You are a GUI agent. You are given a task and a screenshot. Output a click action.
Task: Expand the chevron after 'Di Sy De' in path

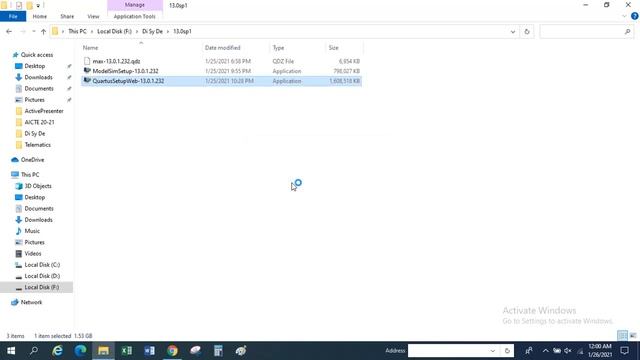pyautogui.click(x=168, y=31)
